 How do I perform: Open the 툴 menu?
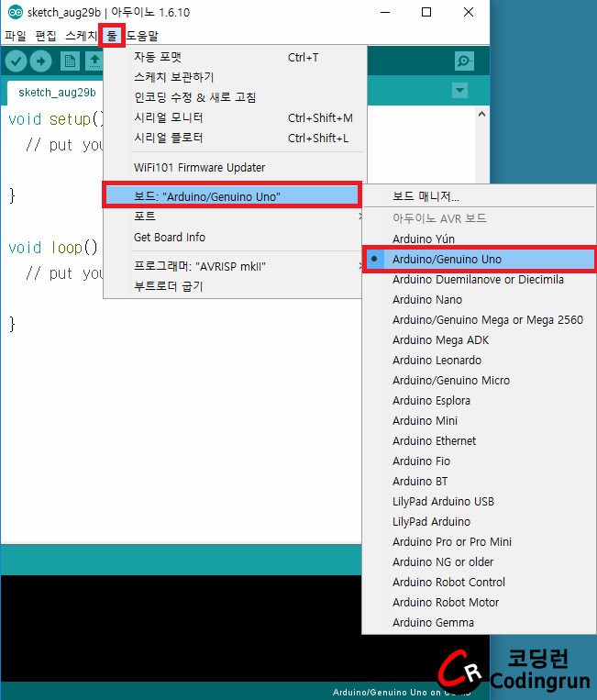[x=112, y=36]
